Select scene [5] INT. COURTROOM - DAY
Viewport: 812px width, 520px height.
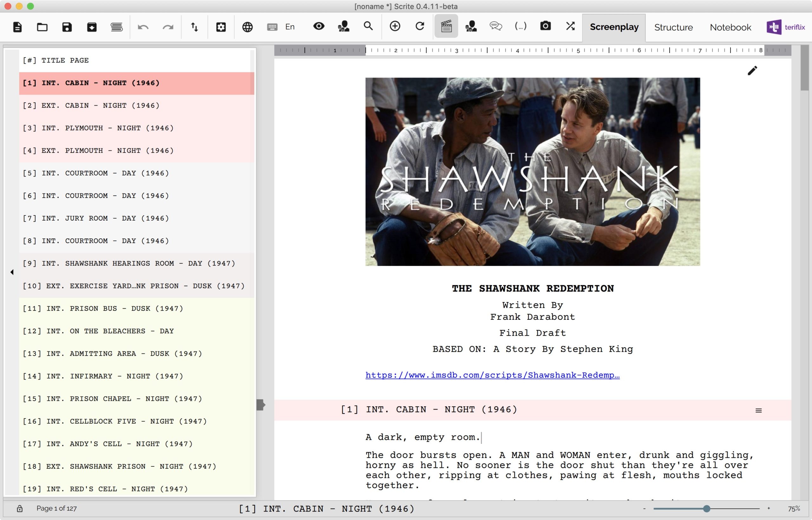pyautogui.click(x=137, y=174)
